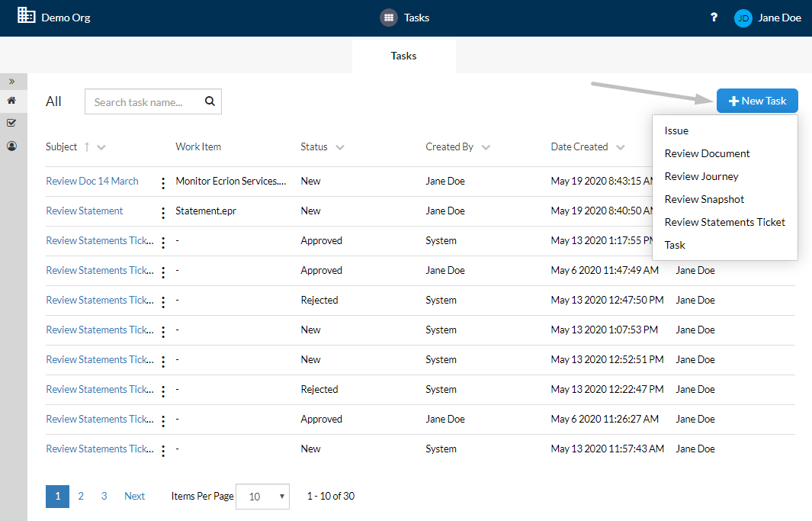The image size is (812, 521).
Task: Open kebab menu for May 13 1:17:55 row
Action: pyautogui.click(x=163, y=243)
